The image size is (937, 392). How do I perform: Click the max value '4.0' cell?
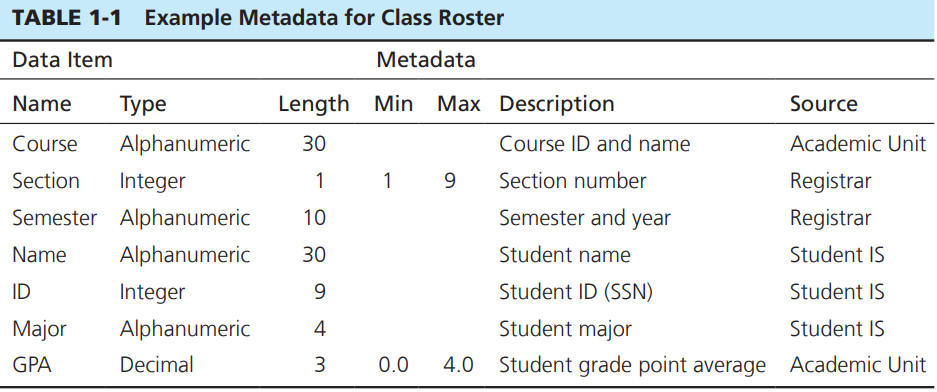pos(458,365)
